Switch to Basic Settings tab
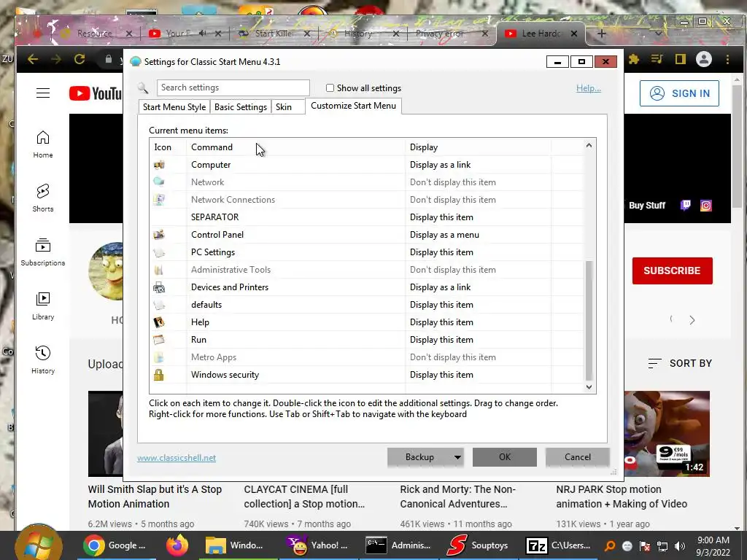747x560 pixels. (x=241, y=107)
